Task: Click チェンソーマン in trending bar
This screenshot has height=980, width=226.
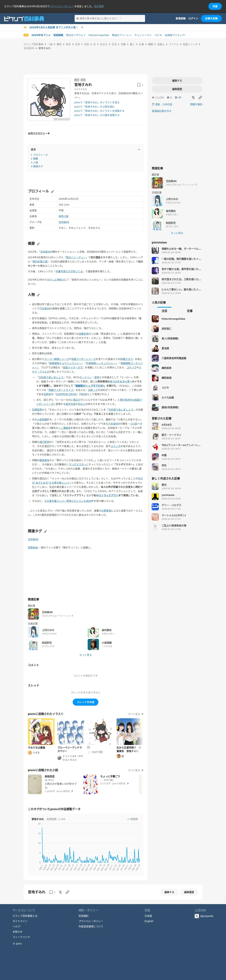Action: 143,35
